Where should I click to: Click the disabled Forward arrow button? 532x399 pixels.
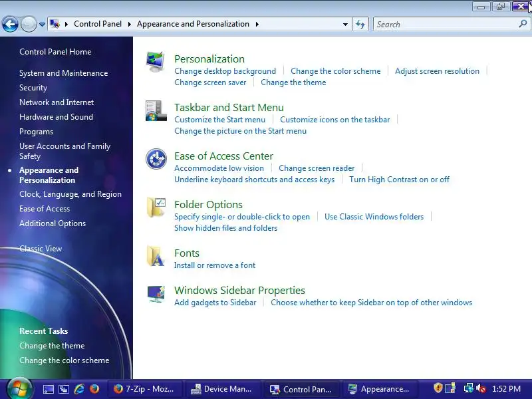click(x=29, y=25)
